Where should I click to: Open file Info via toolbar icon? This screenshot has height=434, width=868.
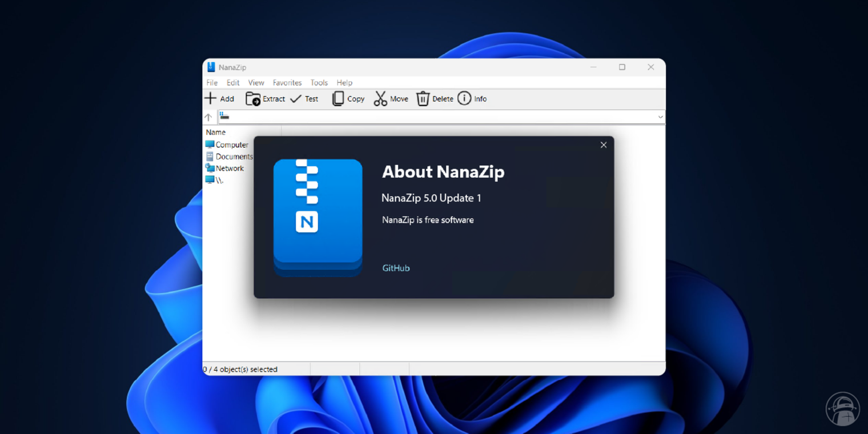point(464,98)
